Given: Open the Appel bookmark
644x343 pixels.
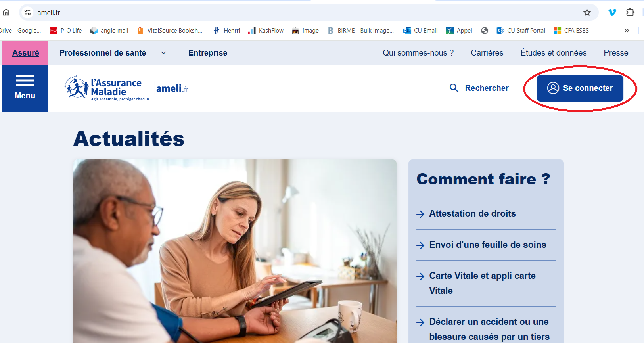Looking at the screenshot, I should [459, 31].
